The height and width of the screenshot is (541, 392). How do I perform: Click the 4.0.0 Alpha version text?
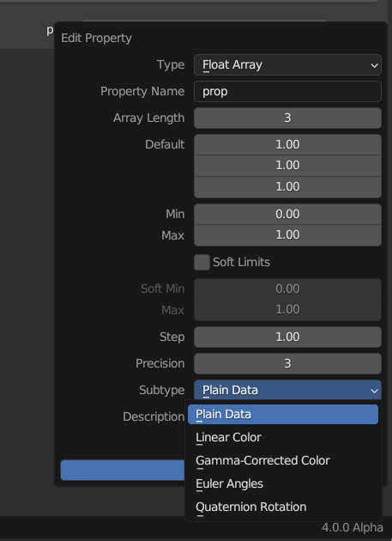pos(352,527)
